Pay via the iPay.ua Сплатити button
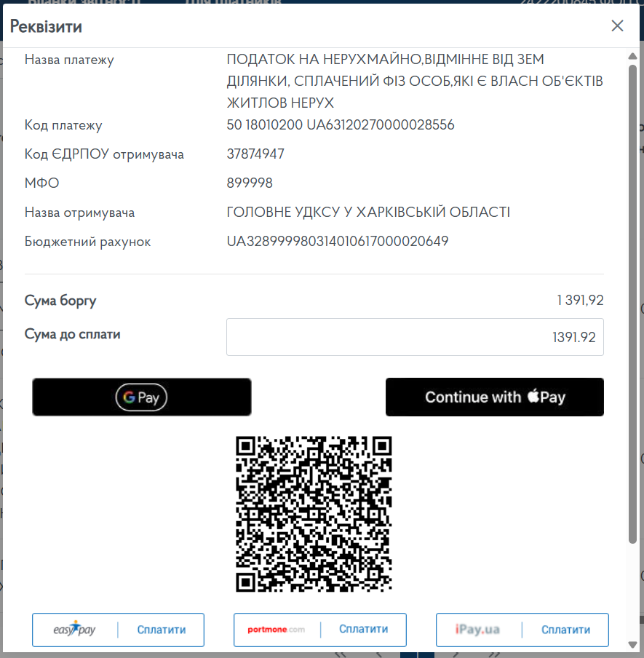 click(x=522, y=630)
